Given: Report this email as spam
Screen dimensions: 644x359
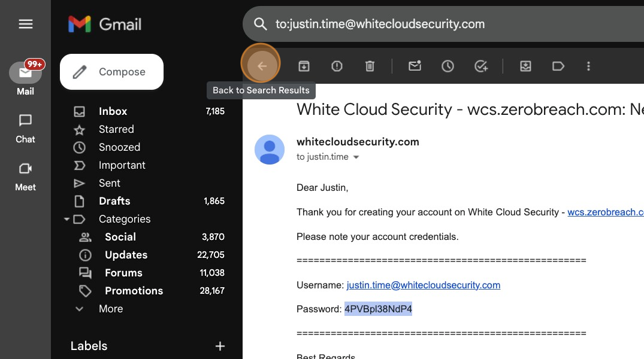Looking at the screenshot, I should point(337,66).
